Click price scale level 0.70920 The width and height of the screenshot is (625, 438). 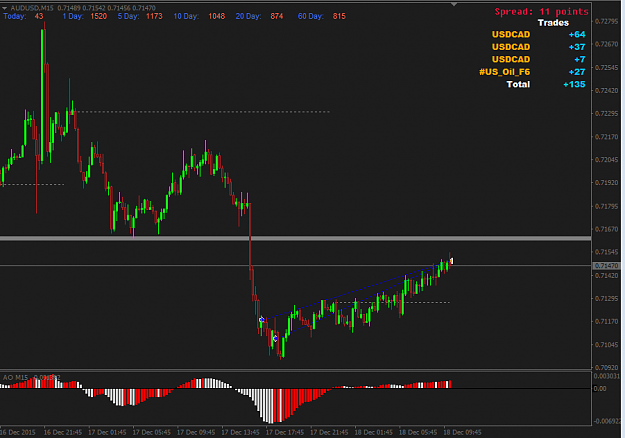pos(606,367)
